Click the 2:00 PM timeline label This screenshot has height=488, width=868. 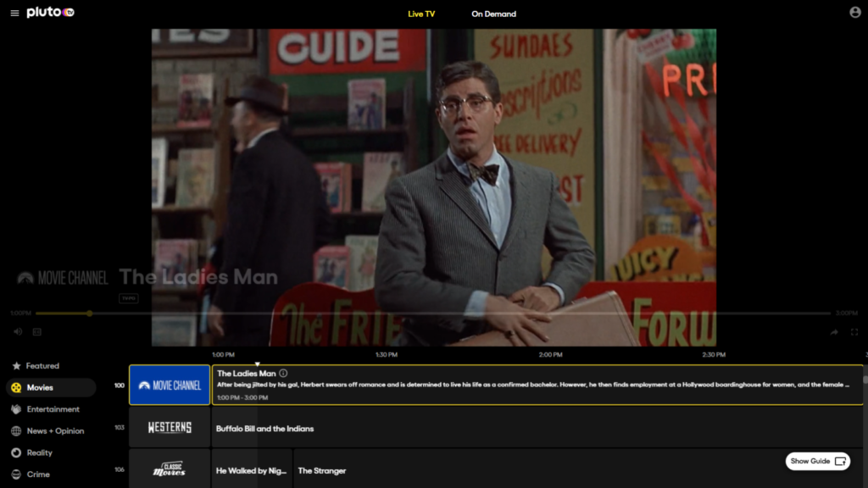[x=551, y=355]
